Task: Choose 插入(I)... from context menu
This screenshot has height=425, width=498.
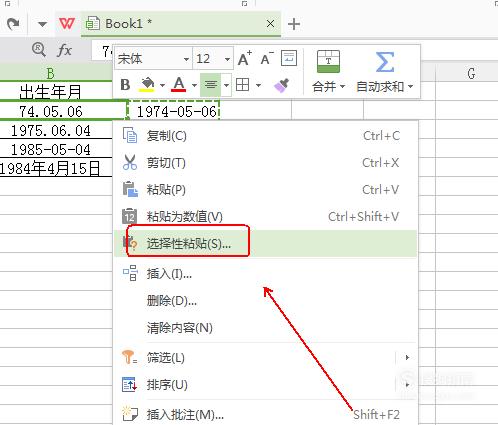Action: click(x=265, y=274)
